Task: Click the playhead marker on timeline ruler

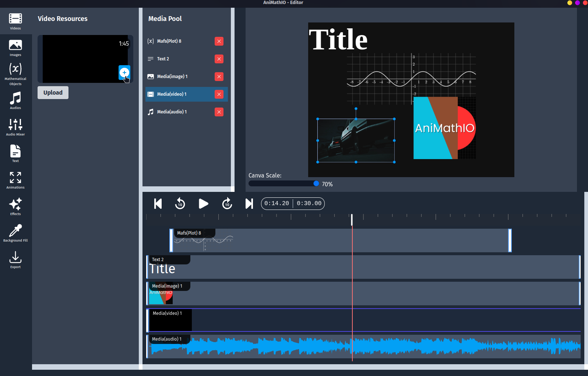Action: 352,220
